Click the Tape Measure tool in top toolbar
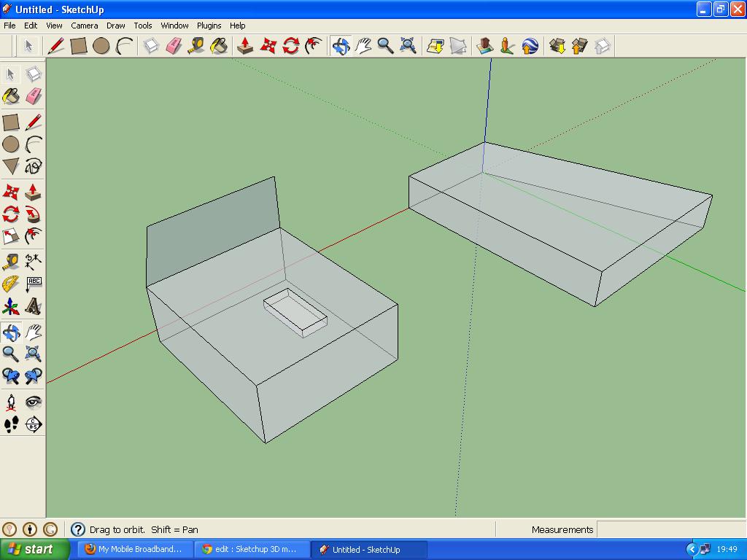747x560 pixels. [196, 46]
